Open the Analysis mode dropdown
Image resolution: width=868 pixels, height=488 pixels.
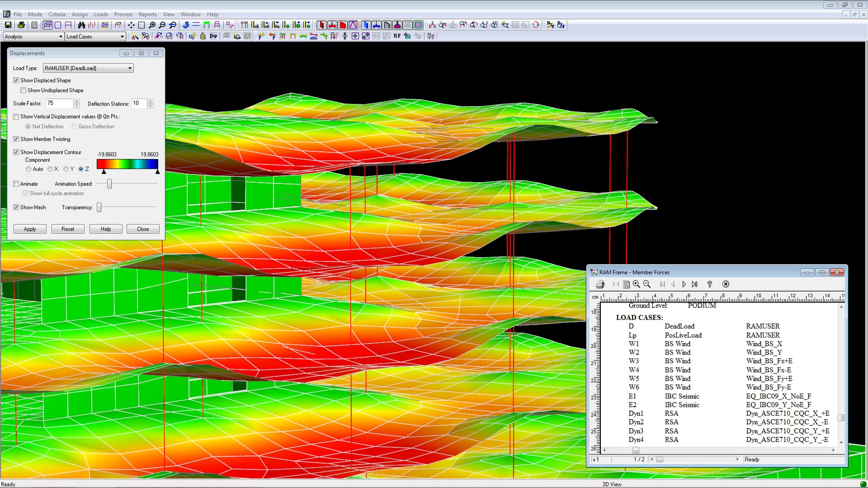[34, 37]
